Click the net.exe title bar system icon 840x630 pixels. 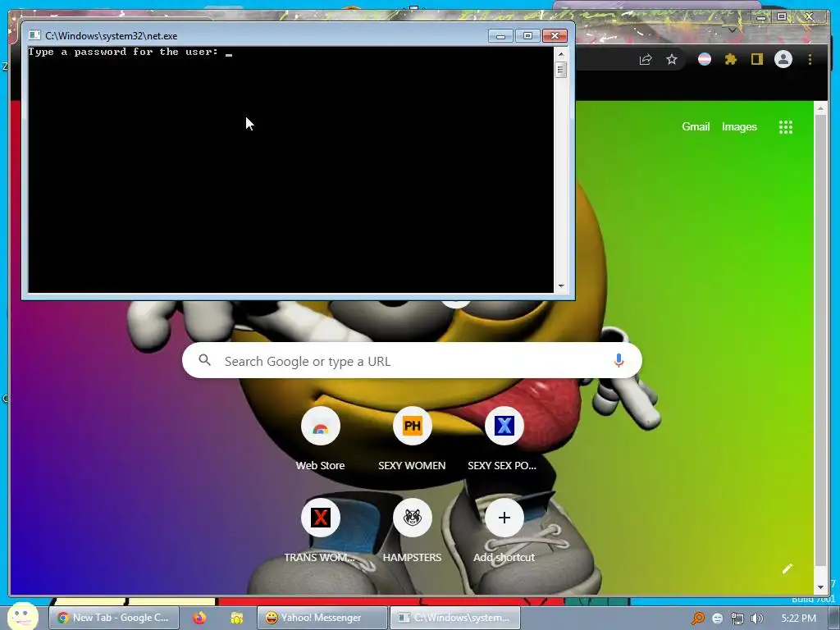(x=34, y=35)
